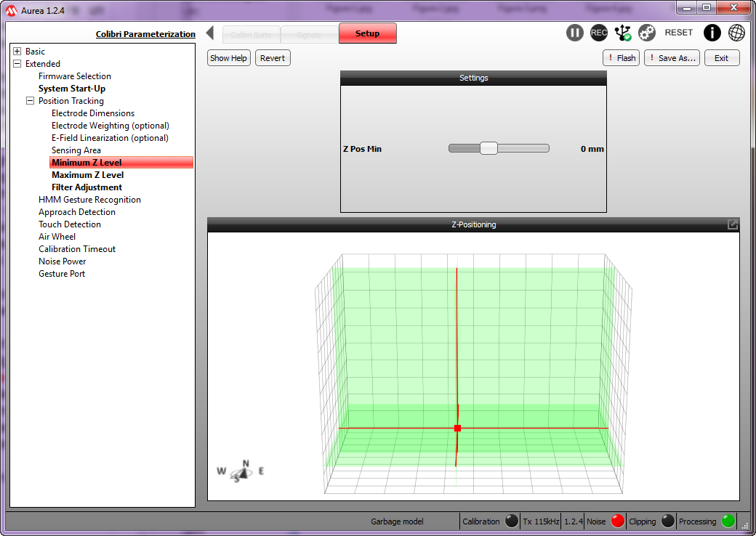Viewport: 756px width, 536px height.
Task: Click the globe icon at top right
Action: click(736, 33)
